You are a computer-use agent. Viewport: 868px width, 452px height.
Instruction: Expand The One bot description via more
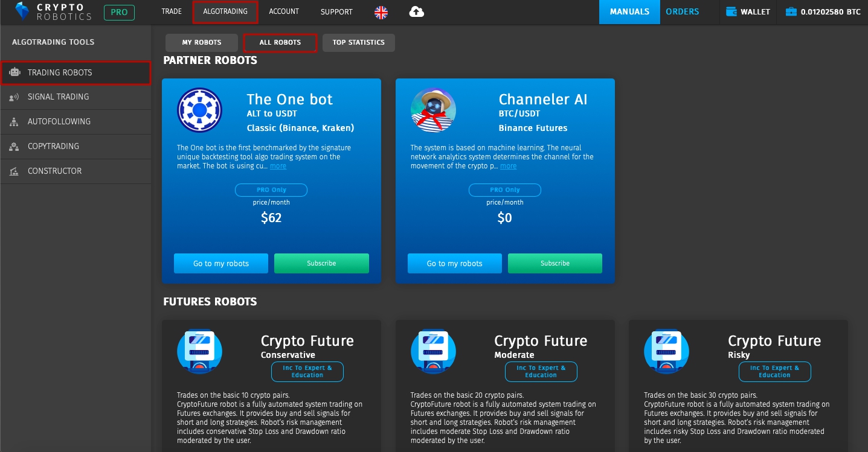(x=278, y=166)
